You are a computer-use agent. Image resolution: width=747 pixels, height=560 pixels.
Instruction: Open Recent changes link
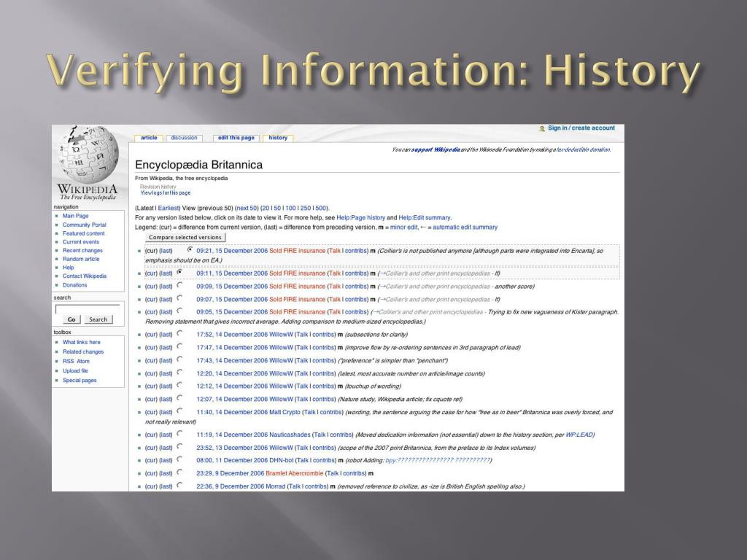pos(82,251)
